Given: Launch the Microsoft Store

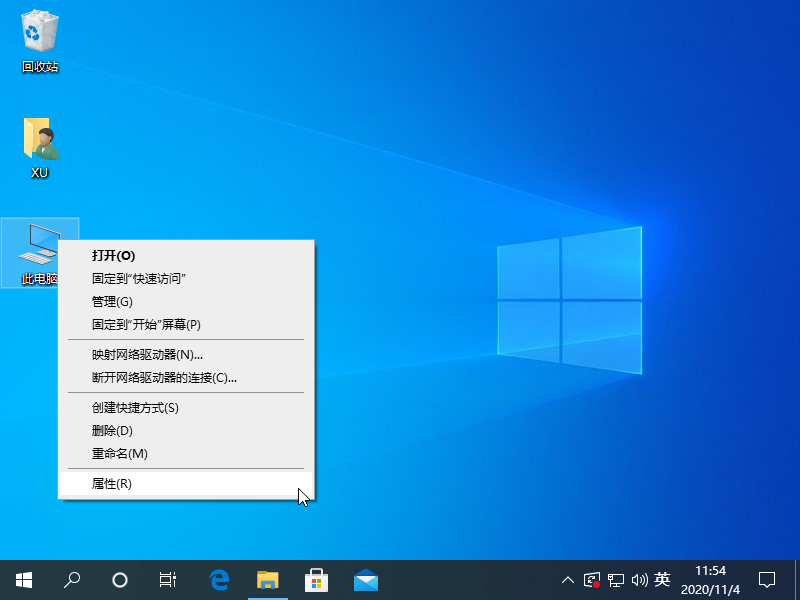Looking at the screenshot, I should coord(316,580).
